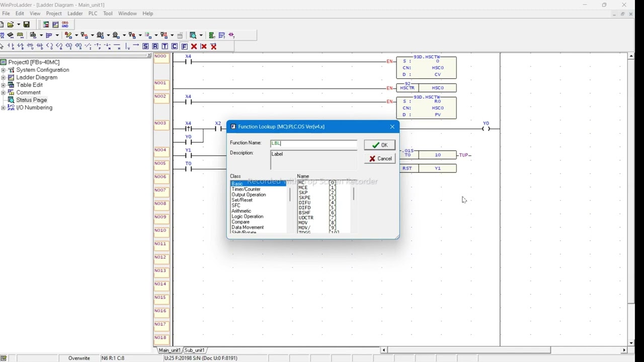This screenshot has height=362, width=644.
Task: Click the green stacked-bars query icon
Action: pos(212,35)
